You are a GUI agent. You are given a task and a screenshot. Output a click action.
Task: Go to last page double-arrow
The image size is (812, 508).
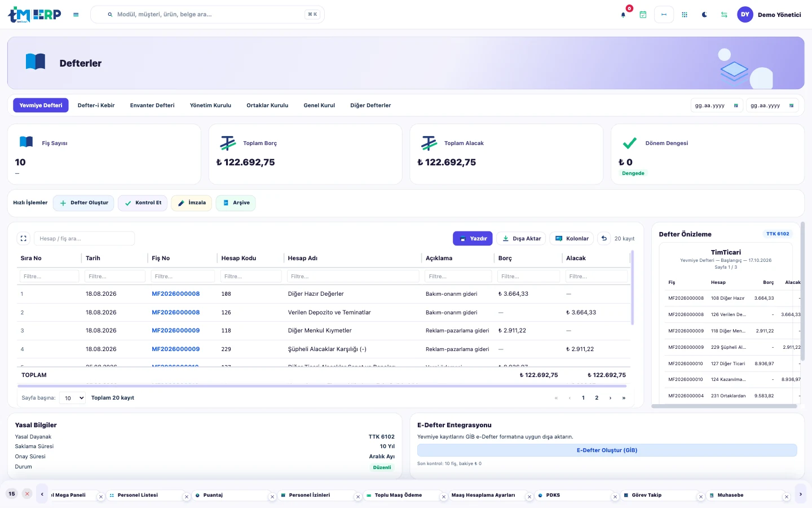624,398
